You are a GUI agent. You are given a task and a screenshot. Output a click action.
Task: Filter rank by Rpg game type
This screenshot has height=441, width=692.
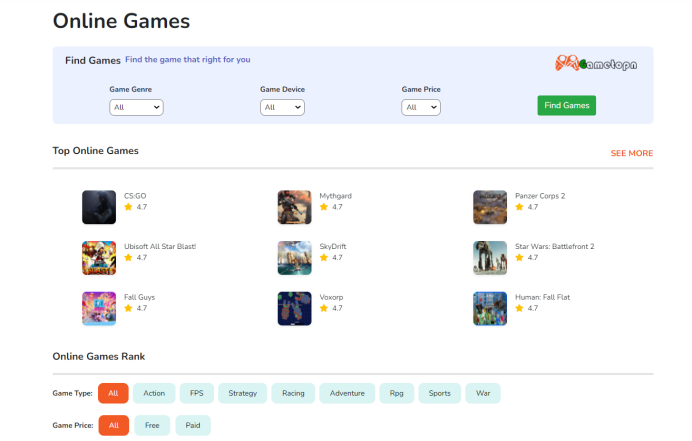(397, 393)
